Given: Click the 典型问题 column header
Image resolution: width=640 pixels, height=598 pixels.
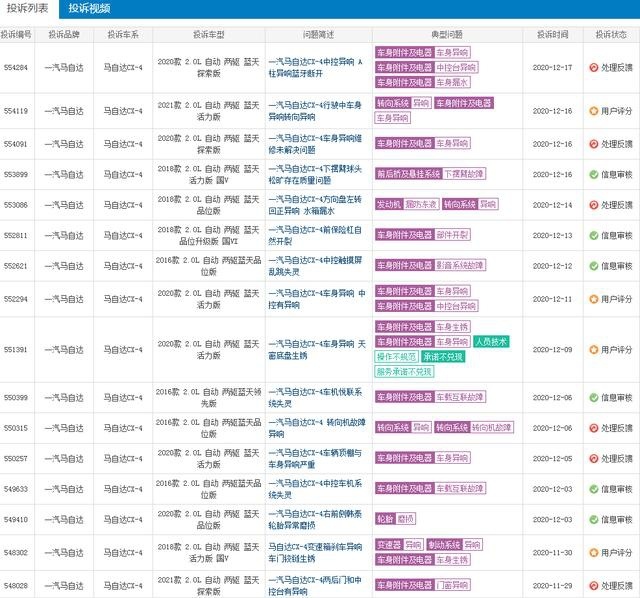Looking at the screenshot, I should (x=447, y=35).
